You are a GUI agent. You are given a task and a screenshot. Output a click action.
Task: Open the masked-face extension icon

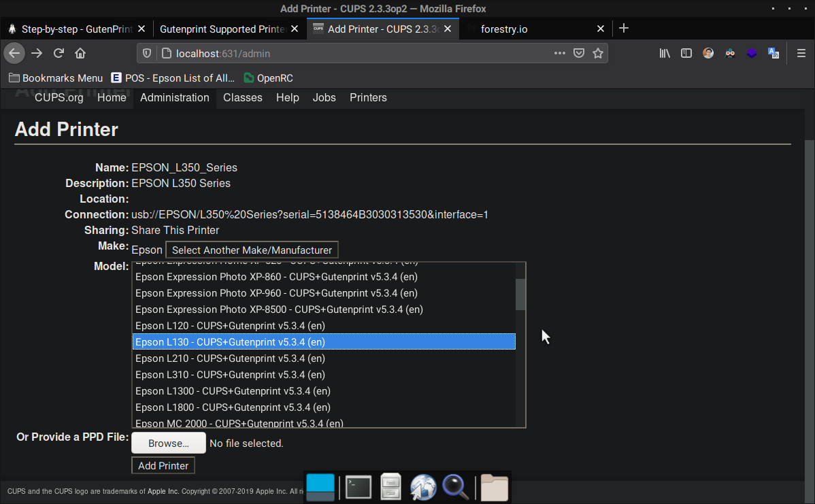click(730, 53)
